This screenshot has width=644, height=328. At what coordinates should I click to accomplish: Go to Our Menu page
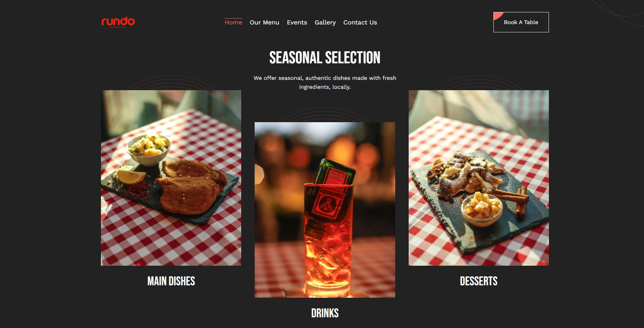click(x=264, y=22)
